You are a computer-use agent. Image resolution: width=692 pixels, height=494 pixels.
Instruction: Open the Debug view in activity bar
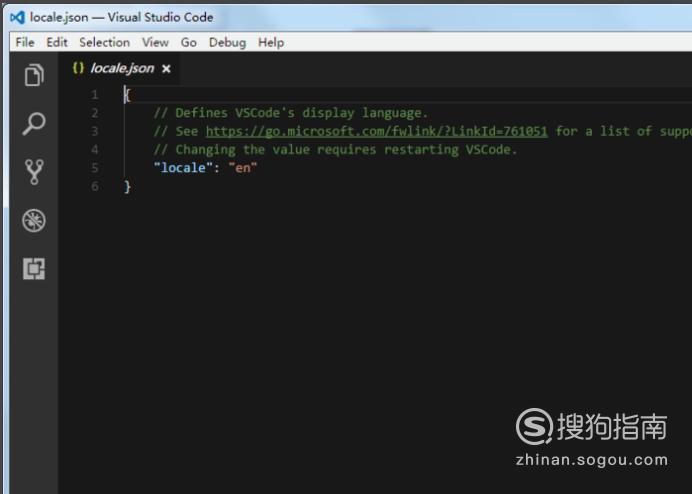[34, 220]
